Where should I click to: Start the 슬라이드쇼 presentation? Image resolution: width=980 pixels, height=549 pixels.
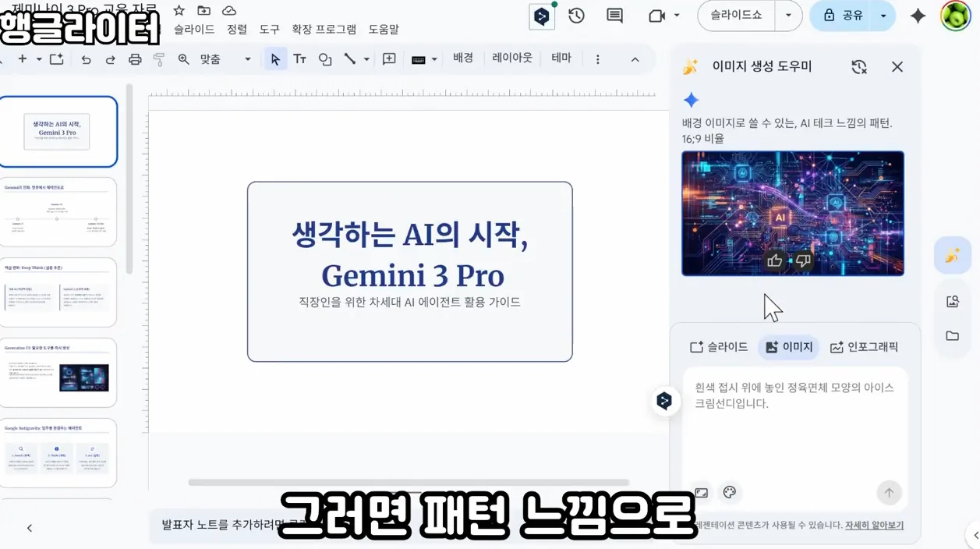coord(736,16)
